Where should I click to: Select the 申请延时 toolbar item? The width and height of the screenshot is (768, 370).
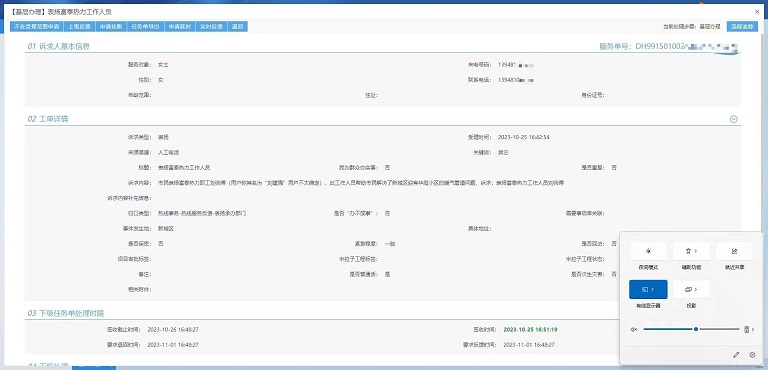[x=180, y=27]
